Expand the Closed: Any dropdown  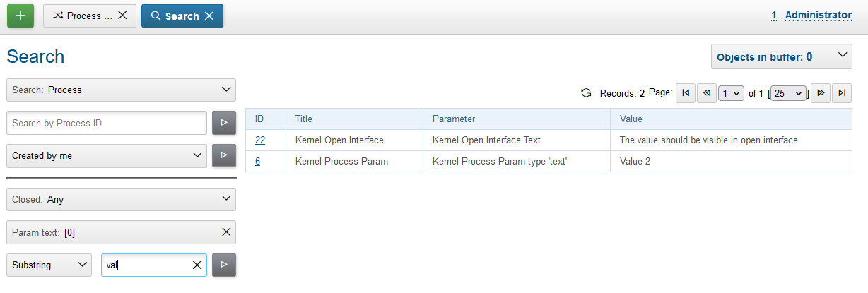121,199
